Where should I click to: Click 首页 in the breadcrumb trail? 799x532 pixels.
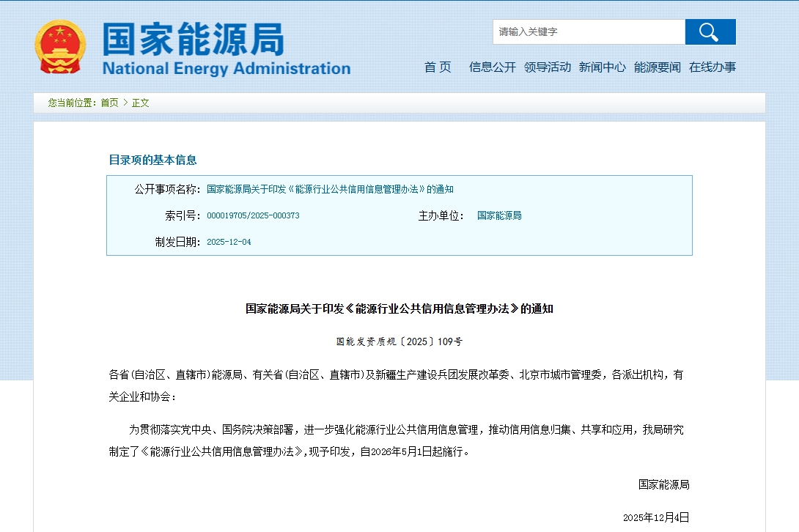[x=109, y=103]
